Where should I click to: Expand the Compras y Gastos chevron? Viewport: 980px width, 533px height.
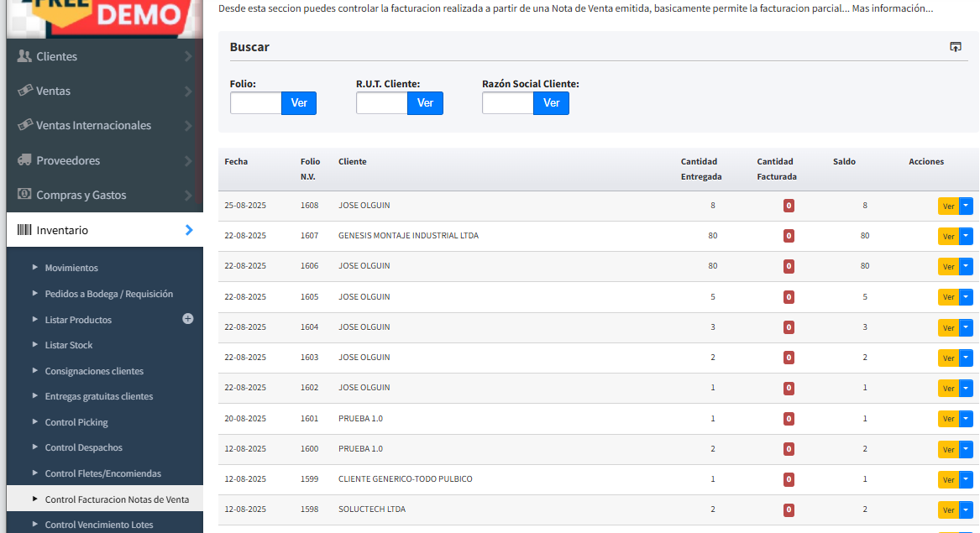pyautogui.click(x=188, y=195)
